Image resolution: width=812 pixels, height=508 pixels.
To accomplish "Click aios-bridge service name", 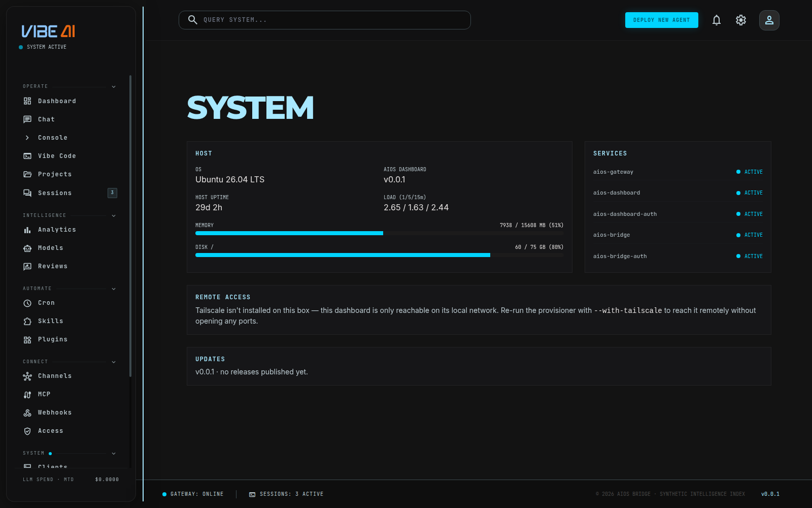I will tap(612, 235).
